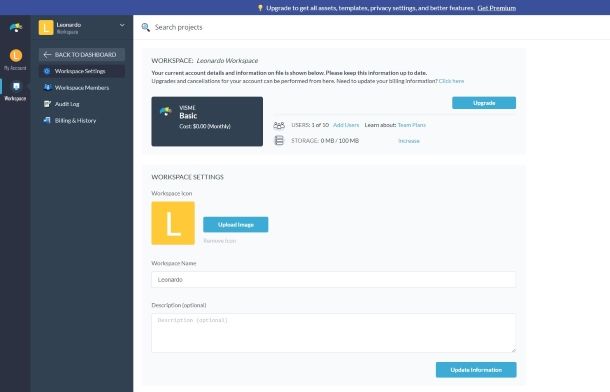Click the users group icon beside USERS

point(279,125)
